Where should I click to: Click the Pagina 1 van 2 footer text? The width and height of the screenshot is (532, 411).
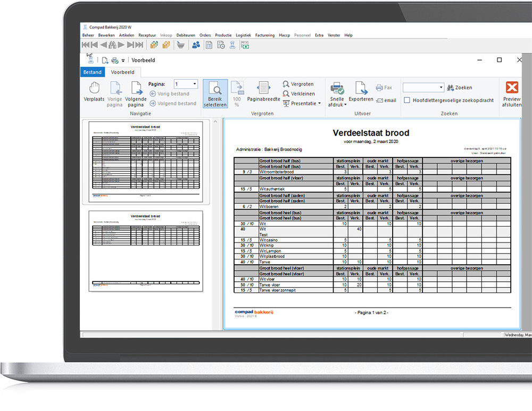tap(371, 313)
